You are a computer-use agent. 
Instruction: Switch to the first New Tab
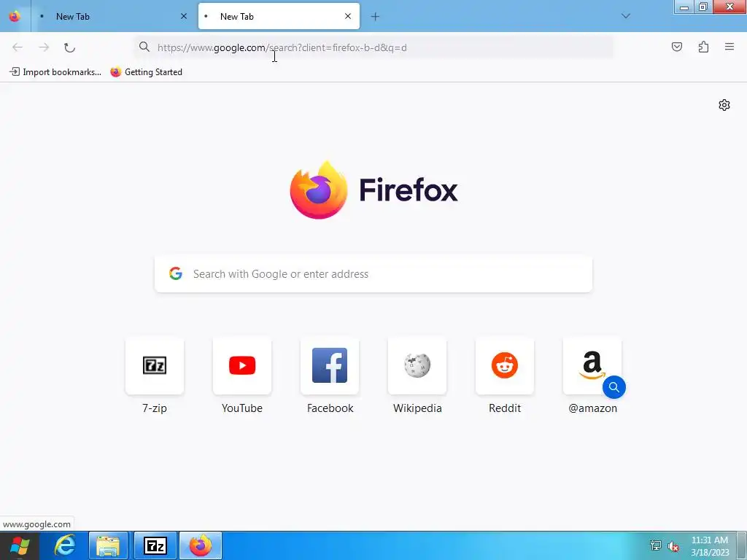[112, 16]
